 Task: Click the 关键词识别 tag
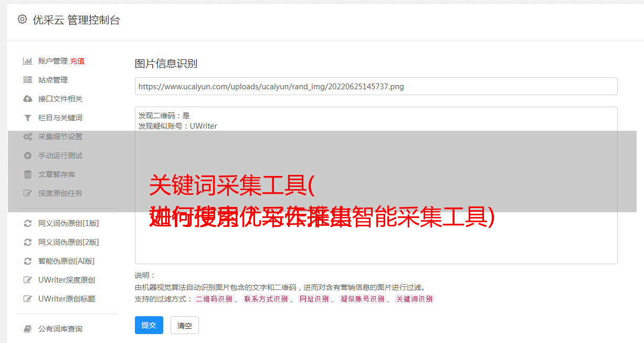point(414,299)
